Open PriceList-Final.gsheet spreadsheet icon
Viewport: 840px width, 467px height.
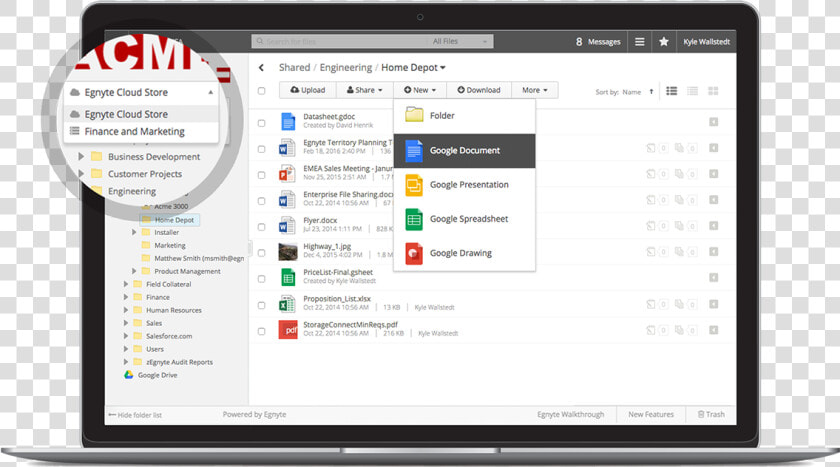click(x=288, y=277)
